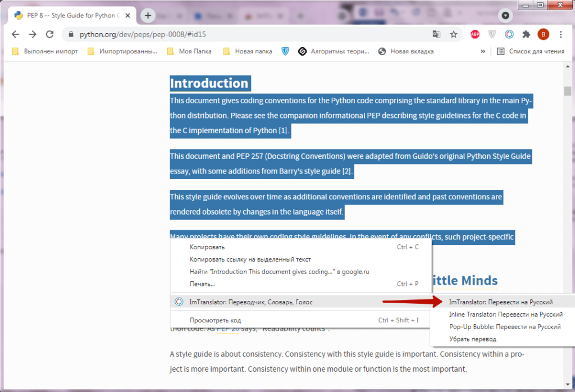Reload the page with refresh icon

click(x=49, y=34)
